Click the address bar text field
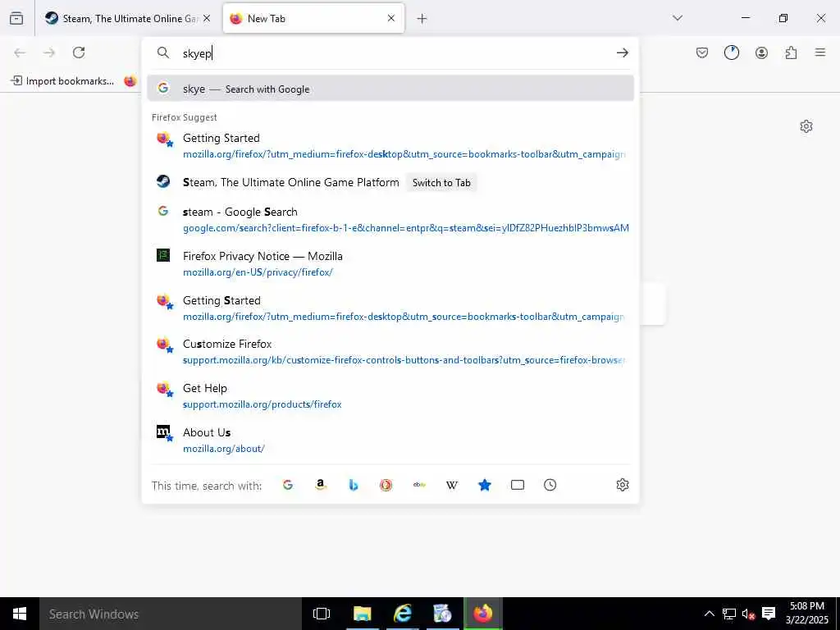This screenshot has width=840, height=630. 395,53
